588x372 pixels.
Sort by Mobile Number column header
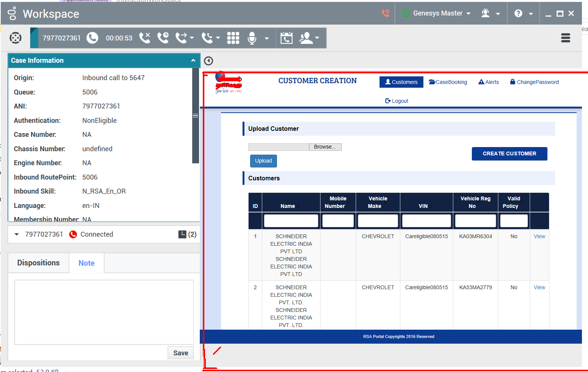pyautogui.click(x=338, y=203)
